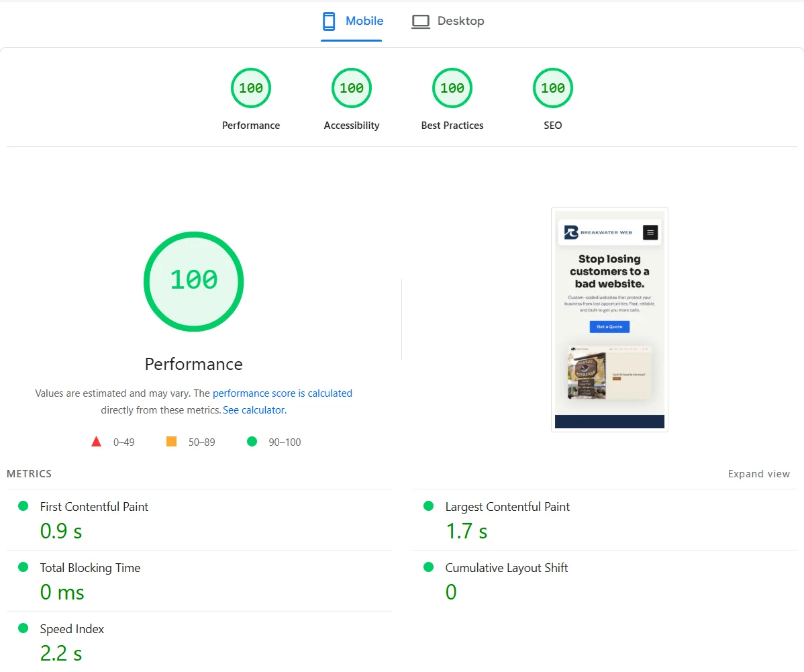Viewport: 804px width, 672px height.
Task: Click the large Performance gauge circle
Action: (x=193, y=281)
